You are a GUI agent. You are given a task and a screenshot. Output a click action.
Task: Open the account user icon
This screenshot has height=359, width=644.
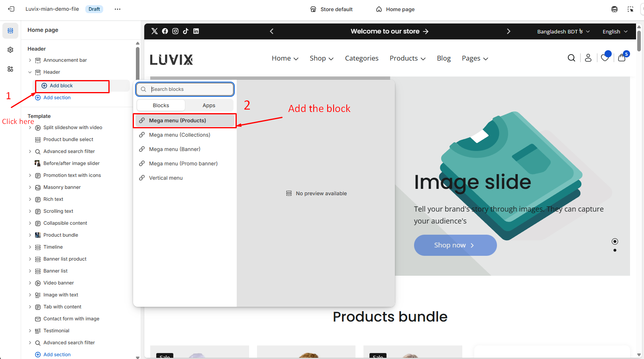click(x=588, y=58)
